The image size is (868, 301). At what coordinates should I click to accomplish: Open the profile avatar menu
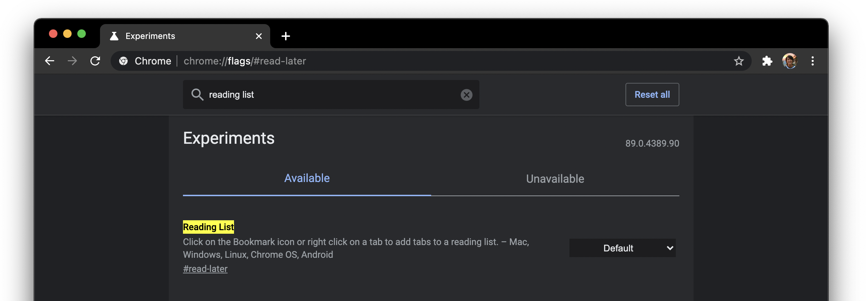[x=790, y=61]
